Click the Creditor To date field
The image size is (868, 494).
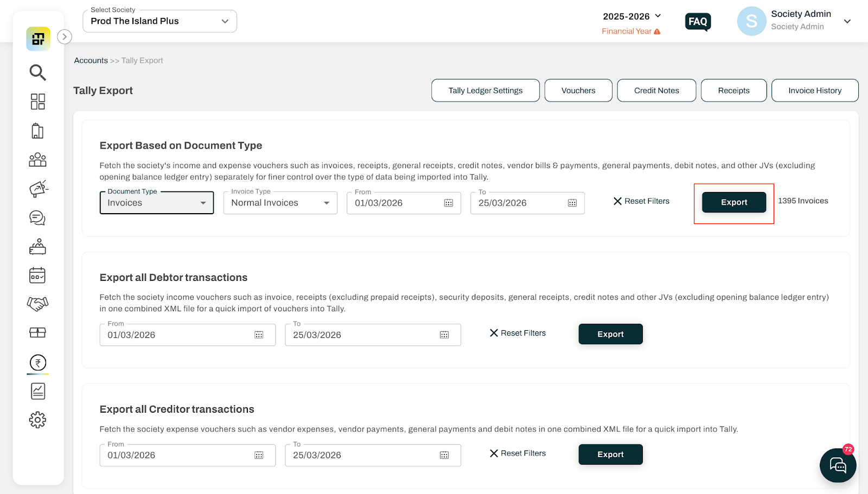(373, 455)
